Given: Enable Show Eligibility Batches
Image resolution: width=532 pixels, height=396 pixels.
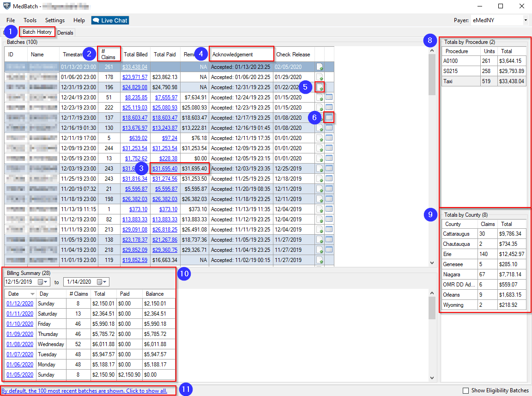Looking at the screenshot, I should (x=466, y=390).
